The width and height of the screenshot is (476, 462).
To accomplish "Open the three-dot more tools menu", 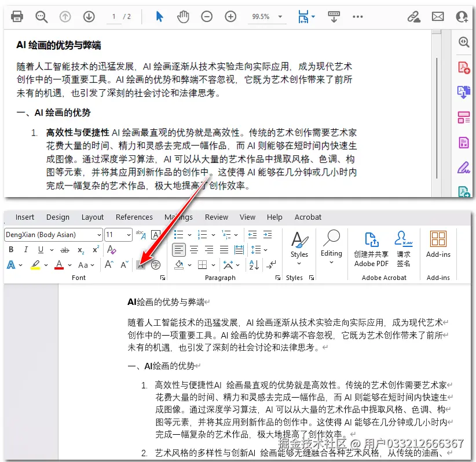I will pos(358,16).
